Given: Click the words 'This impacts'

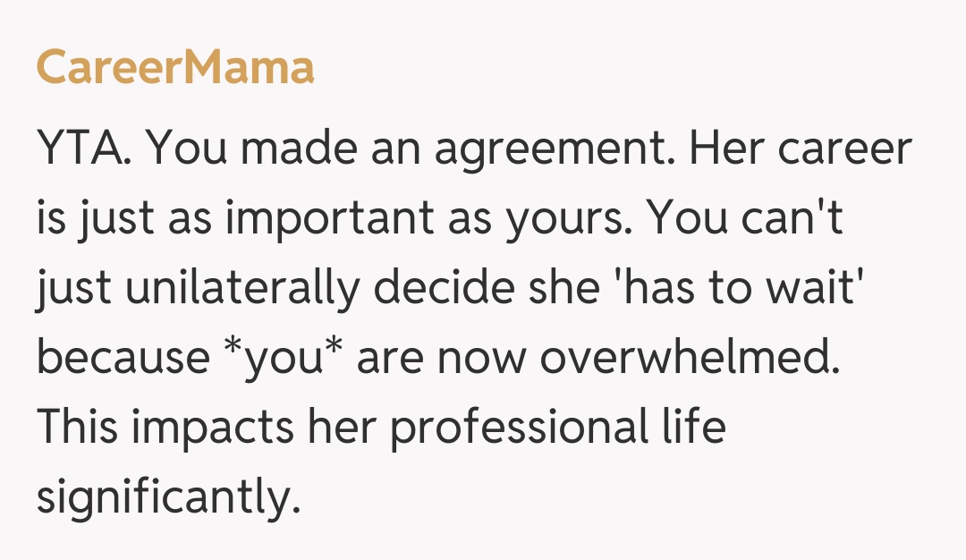Looking at the screenshot, I should 165,428.
